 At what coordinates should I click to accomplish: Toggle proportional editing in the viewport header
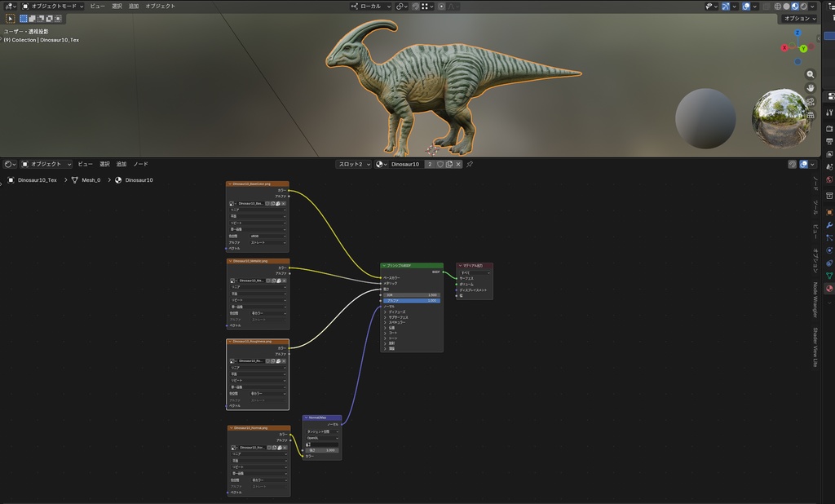pos(441,7)
